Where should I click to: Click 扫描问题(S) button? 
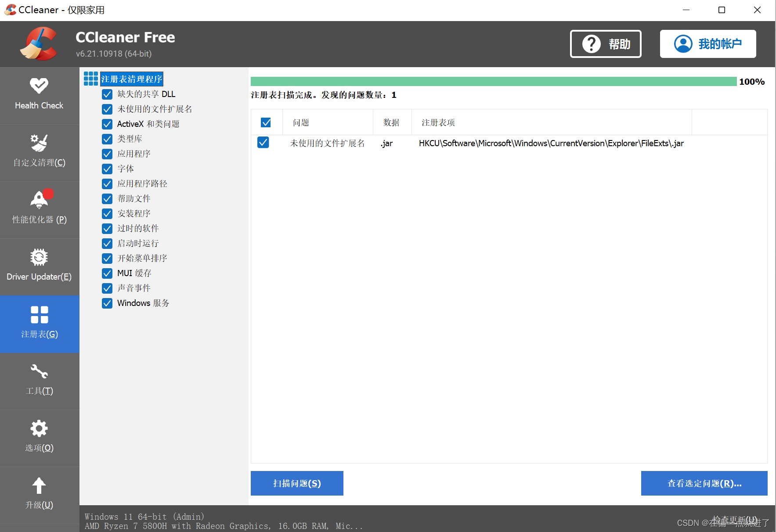[297, 483]
